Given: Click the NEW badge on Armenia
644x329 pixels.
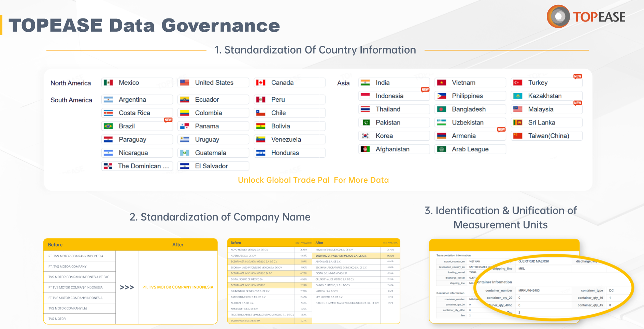Looking at the screenshot, I should [x=501, y=130].
